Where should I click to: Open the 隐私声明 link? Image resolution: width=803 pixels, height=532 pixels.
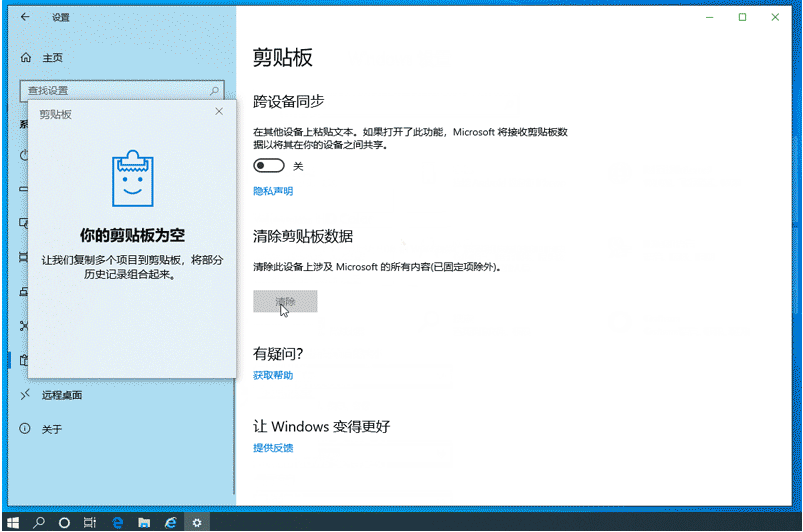(x=273, y=191)
